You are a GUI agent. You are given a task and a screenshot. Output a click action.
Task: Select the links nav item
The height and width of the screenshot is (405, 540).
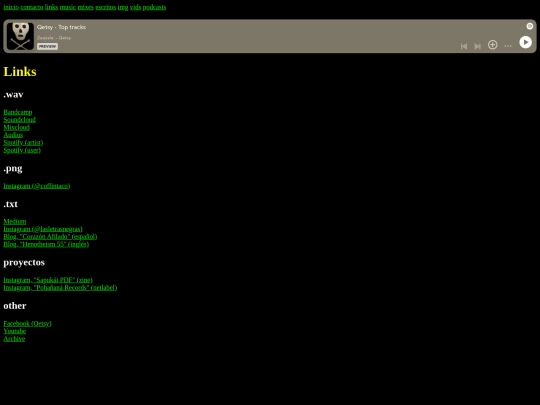pos(51,7)
